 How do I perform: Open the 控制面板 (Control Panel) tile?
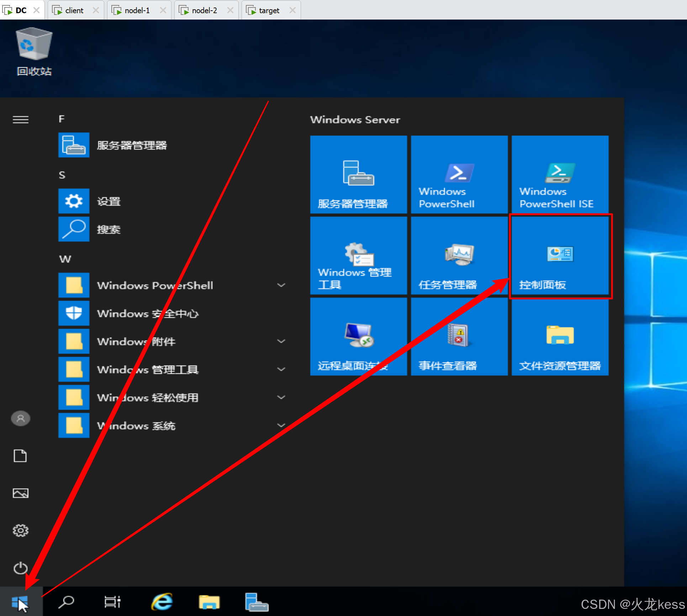[x=560, y=256]
